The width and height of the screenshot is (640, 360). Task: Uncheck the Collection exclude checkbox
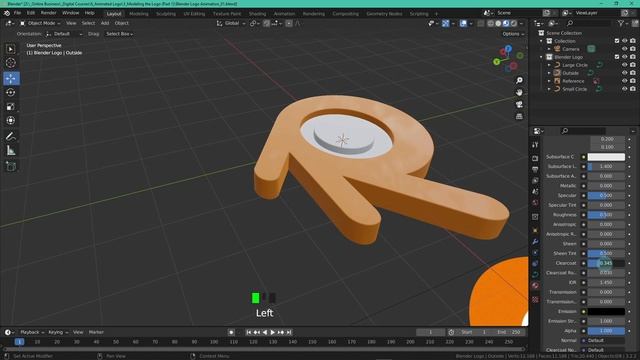[x=617, y=41]
